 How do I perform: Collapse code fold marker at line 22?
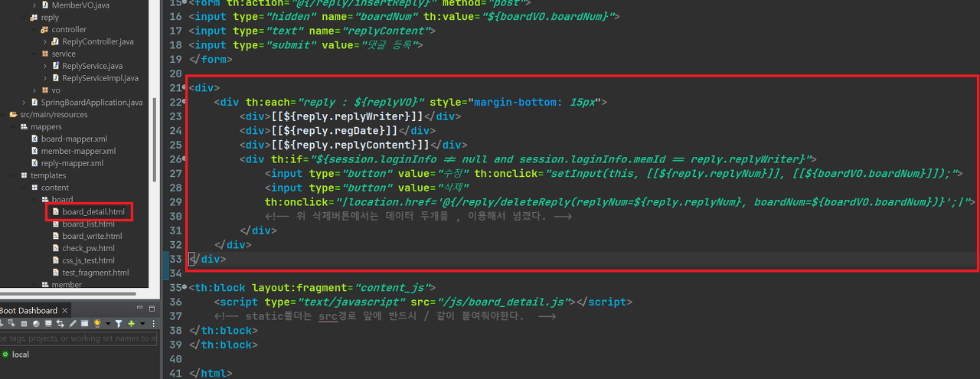point(185,102)
